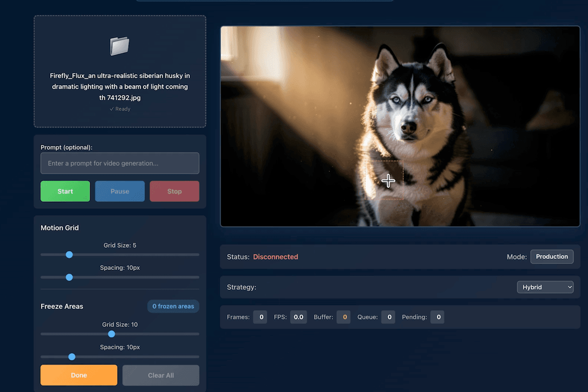The image size is (588, 392).
Task: Click the Freeze Areas Spacing slider handle
Action: [72, 357]
